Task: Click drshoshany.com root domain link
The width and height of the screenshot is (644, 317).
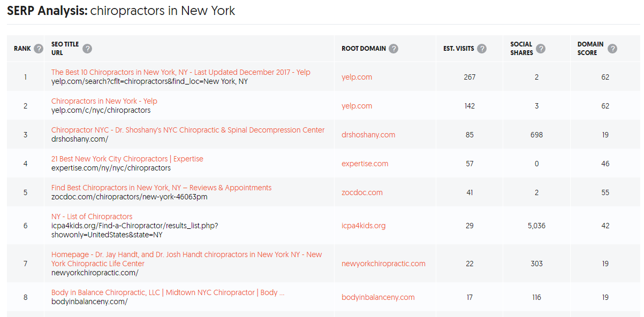Action: pos(368,135)
